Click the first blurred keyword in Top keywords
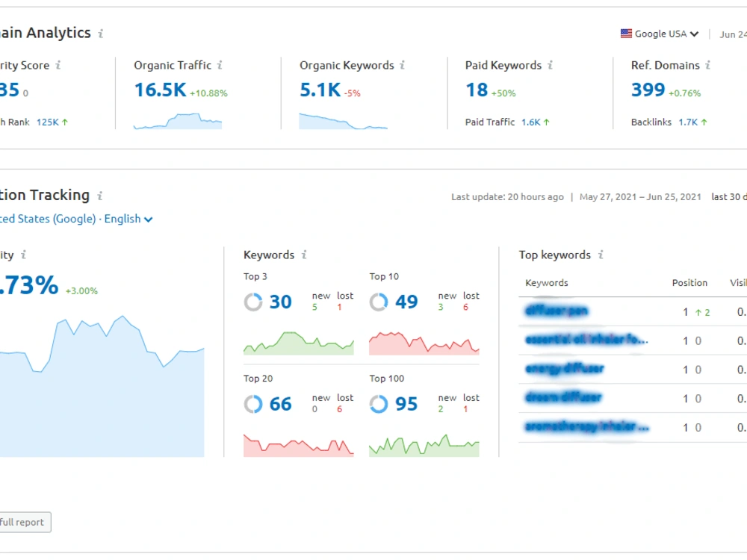The width and height of the screenshot is (747, 560). 557,311
